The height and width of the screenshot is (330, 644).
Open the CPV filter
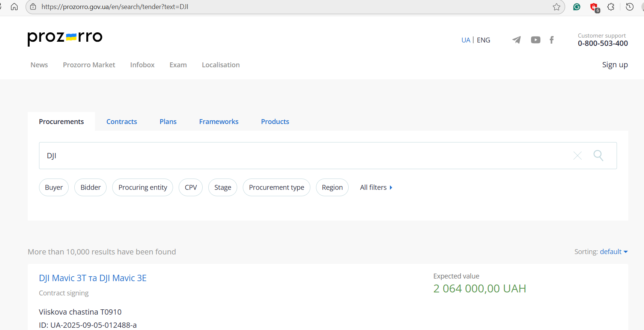191,187
